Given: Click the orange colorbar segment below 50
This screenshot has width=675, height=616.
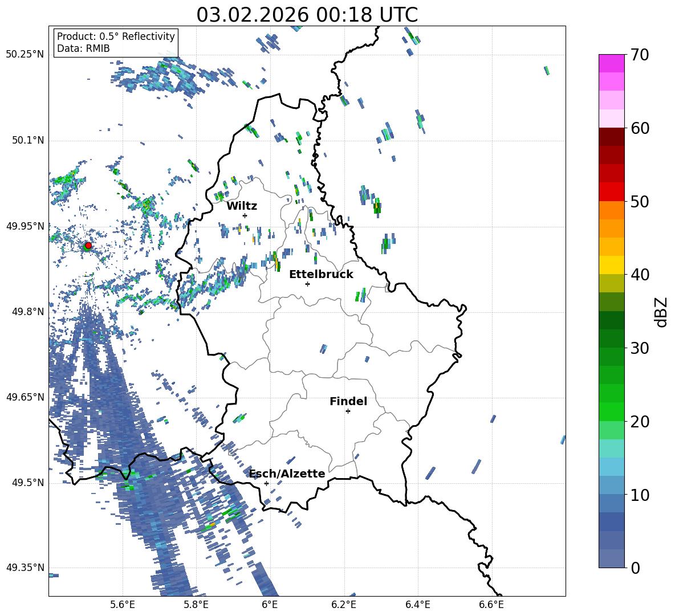Looking at the screenshot, I should [x=611, y=210].
